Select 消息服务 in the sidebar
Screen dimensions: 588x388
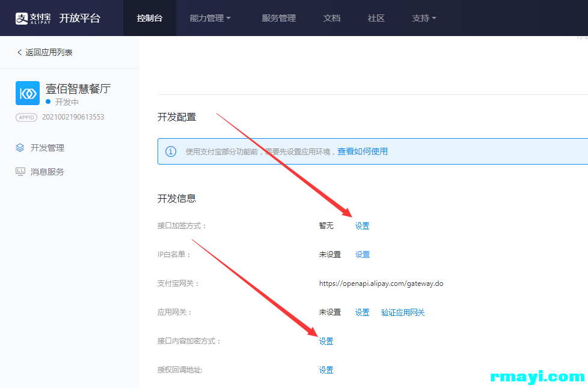(47, 172)
